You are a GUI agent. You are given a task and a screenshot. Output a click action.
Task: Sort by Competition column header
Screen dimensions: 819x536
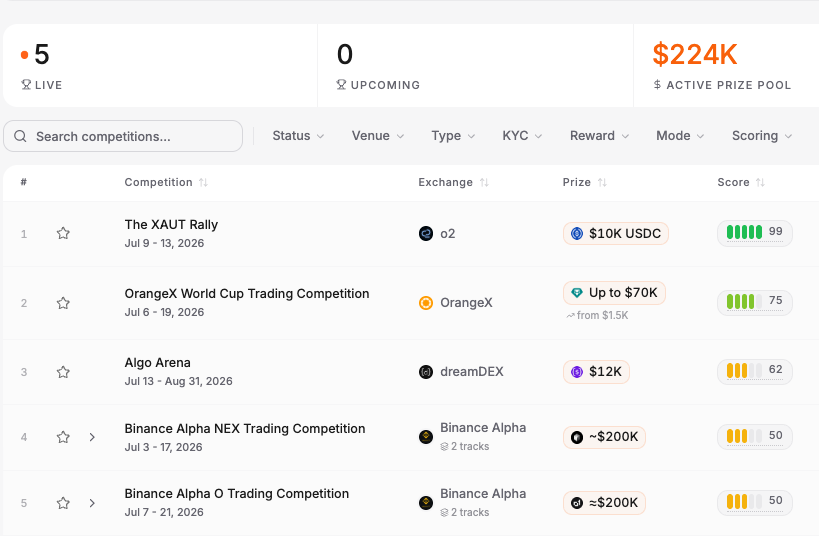166,182
